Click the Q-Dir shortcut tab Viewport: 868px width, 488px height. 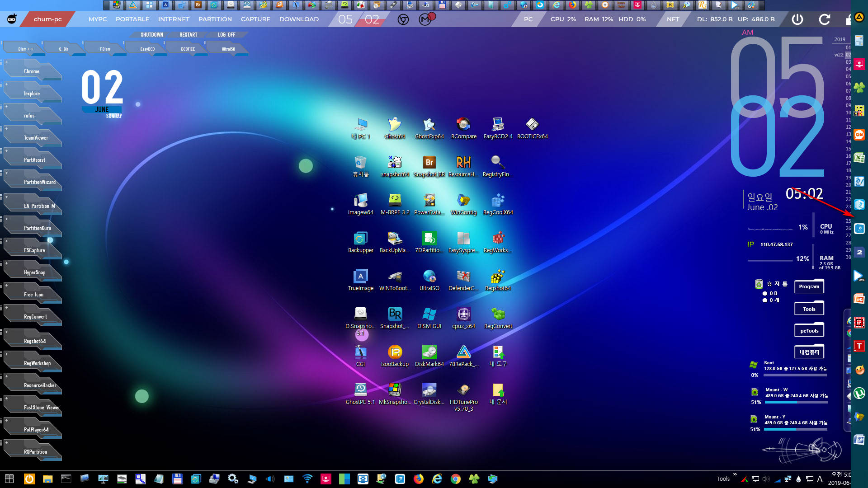[x=64, y=49]
